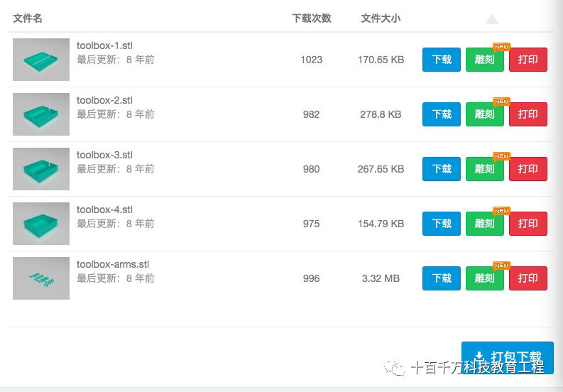Click 打印 button for toolbox-2.stl

[x=528, y=114]
